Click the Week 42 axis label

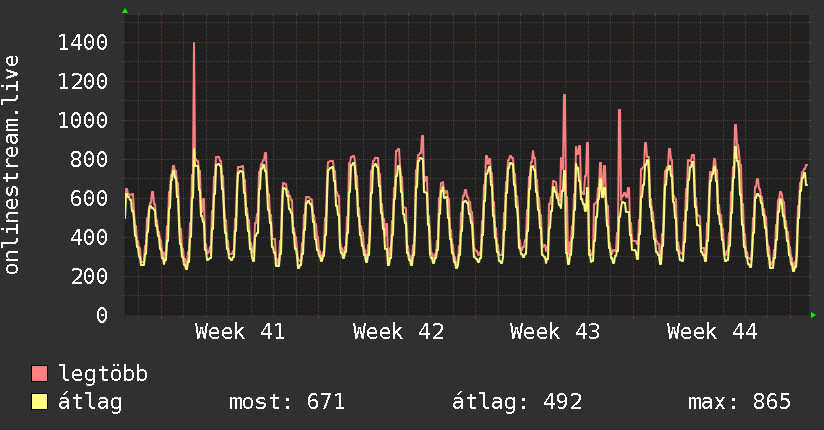point(398,332)
